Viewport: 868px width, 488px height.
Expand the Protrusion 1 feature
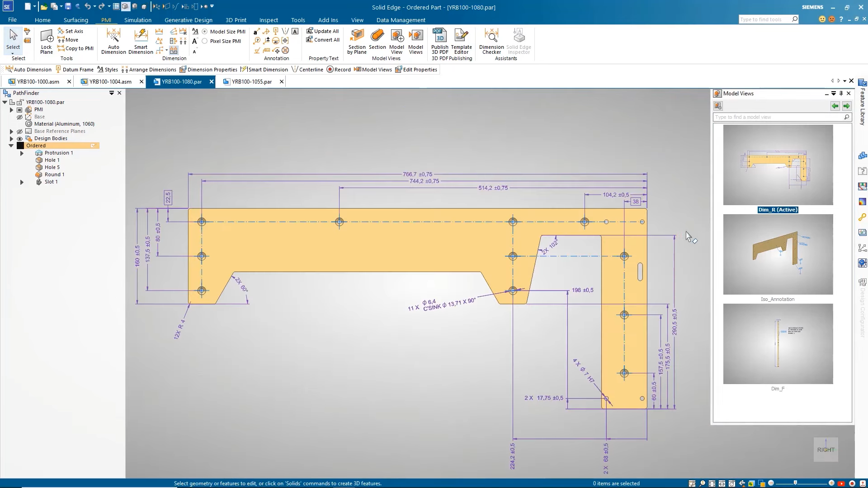point(22,153)
